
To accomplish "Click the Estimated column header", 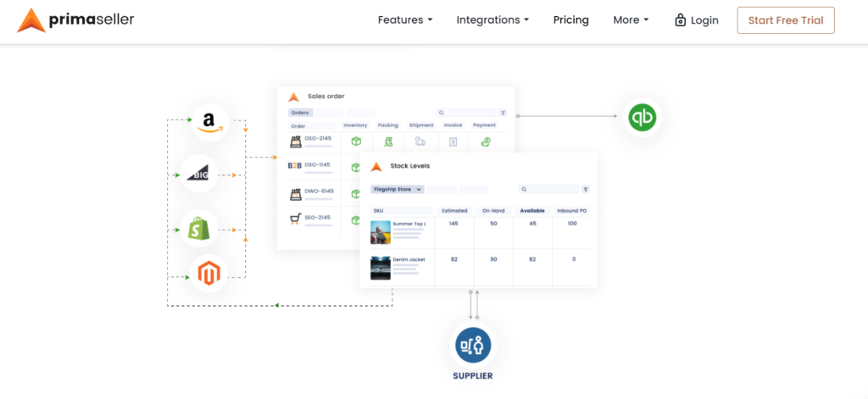I will point(454,211).
